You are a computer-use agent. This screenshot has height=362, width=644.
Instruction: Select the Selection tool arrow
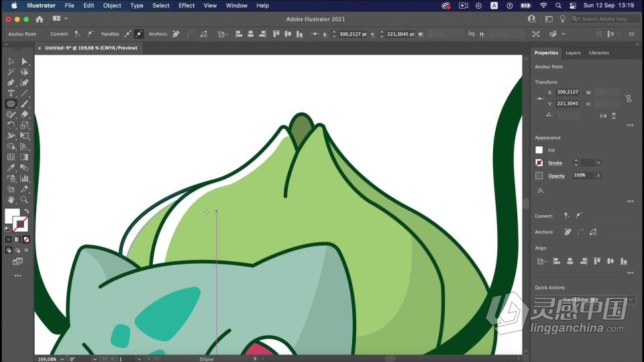coord(11,62)
